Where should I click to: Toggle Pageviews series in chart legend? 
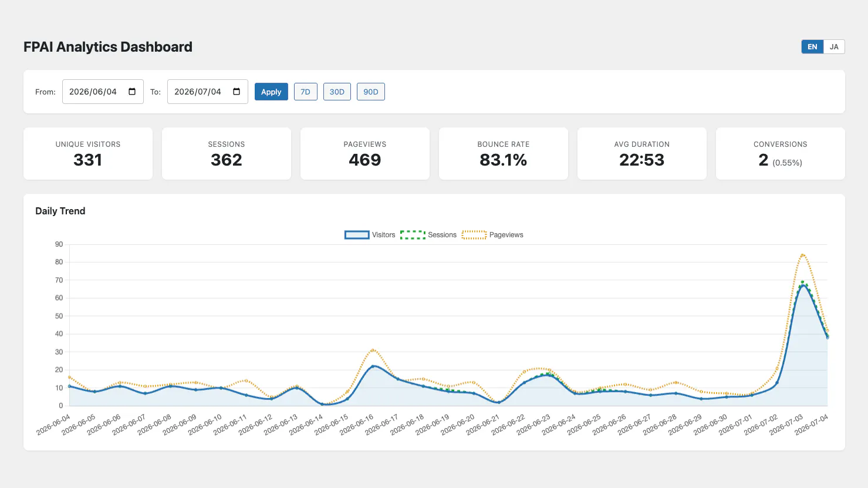point(492,235)
